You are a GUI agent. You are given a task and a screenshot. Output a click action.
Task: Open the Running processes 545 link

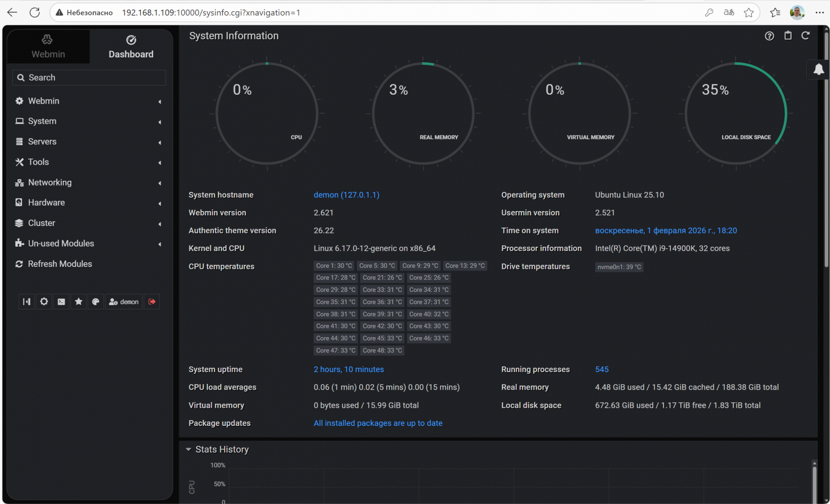click(602, 369)
